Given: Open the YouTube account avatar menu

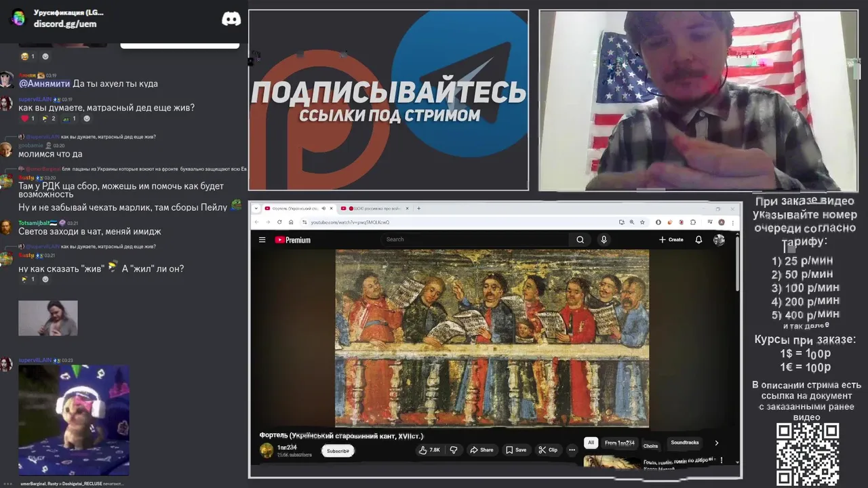Looking at the screenshot, I should (719, 239).
